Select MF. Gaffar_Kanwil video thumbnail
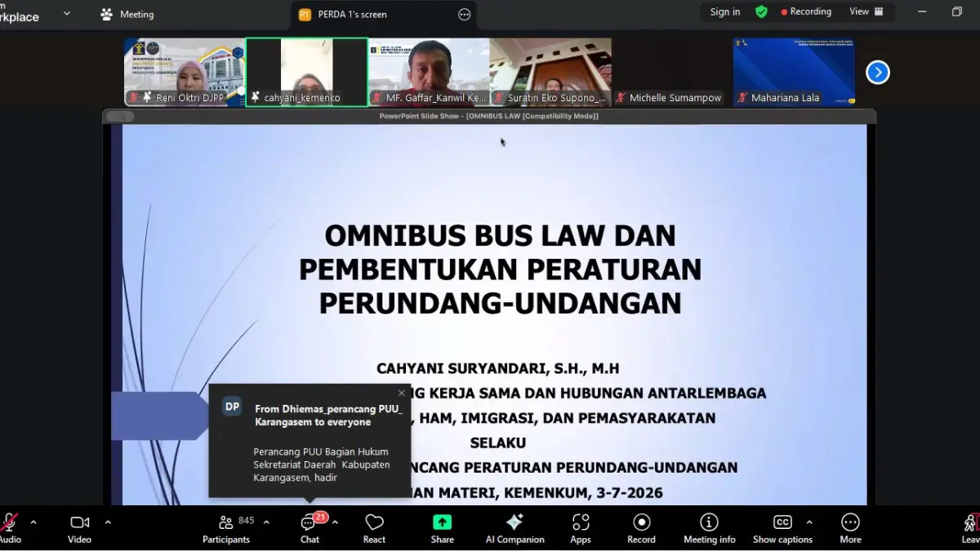Viewport: 980px width, 551px height. pos(429,72)
